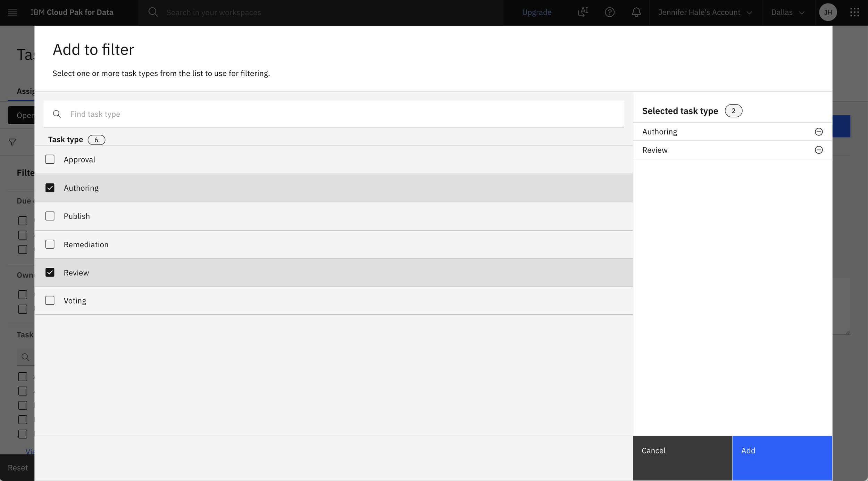This screenshot has width=868, height=481.
Task: Click IBM Cloud Pak for Data home
Action: [72, 12]
